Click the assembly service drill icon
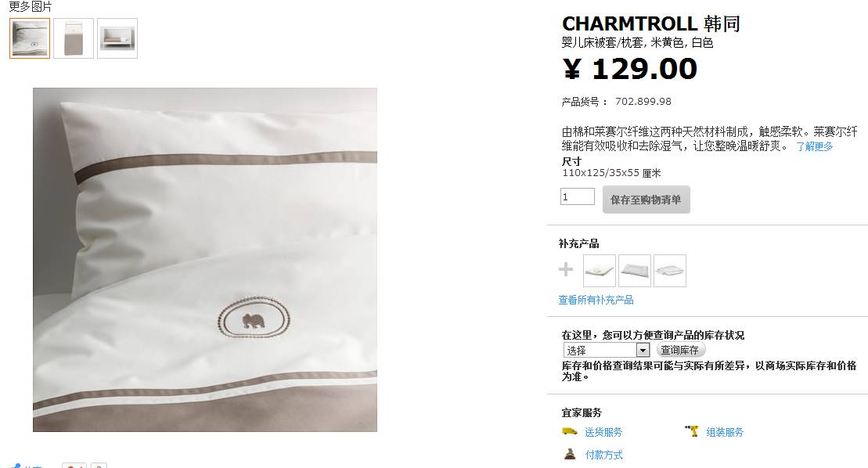Viewport: 868px width, 468px height. (692, 431)
